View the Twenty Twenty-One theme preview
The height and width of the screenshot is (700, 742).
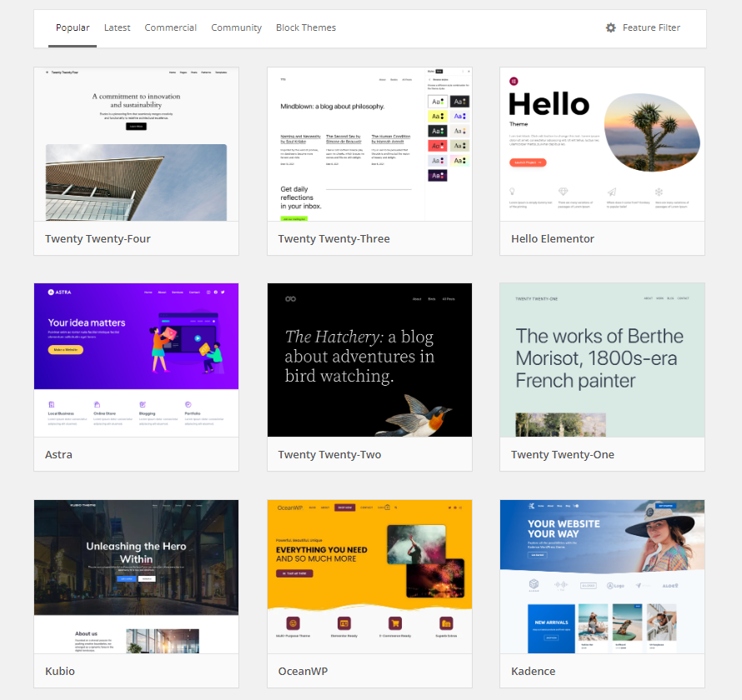[603, 360]
